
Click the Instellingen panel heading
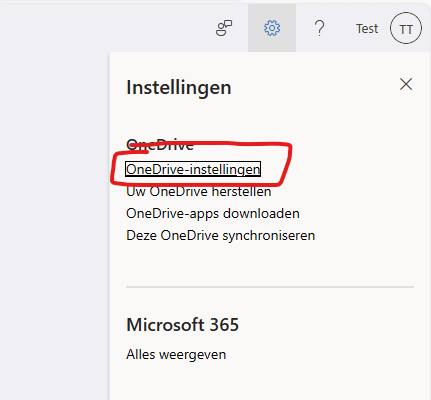[179, 88]
